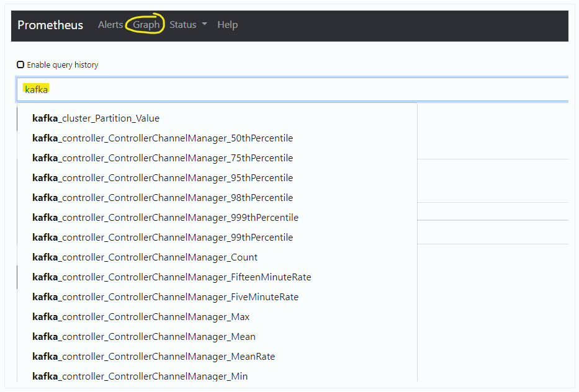Choose ControllerChannelManager_Count suggestion

(x=217, y=257)
